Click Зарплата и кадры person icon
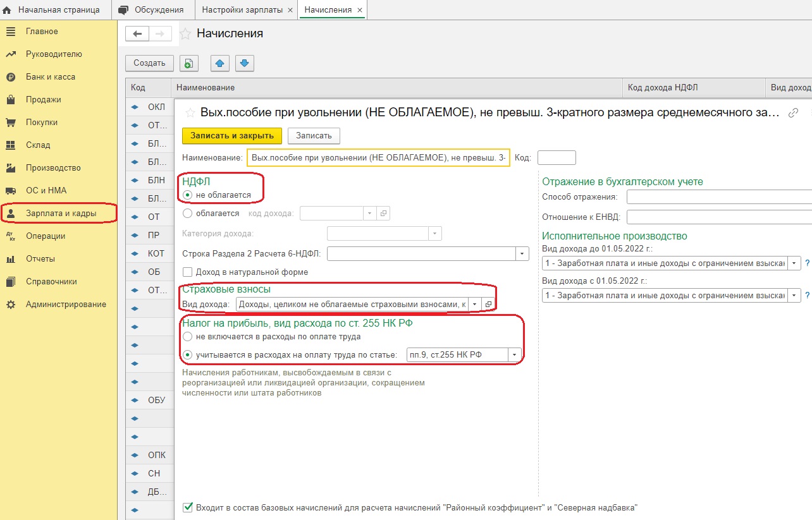 [x=10, y=214]
